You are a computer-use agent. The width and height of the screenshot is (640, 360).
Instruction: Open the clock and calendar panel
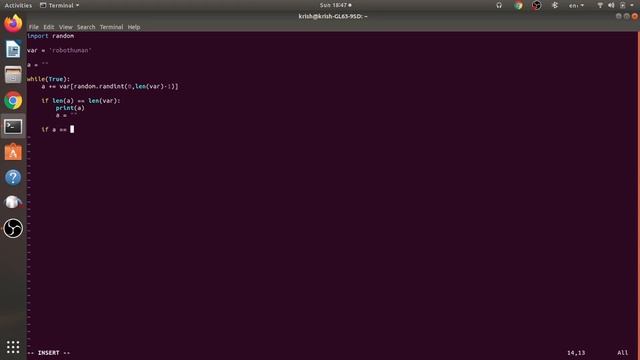(x=336, y=5)
